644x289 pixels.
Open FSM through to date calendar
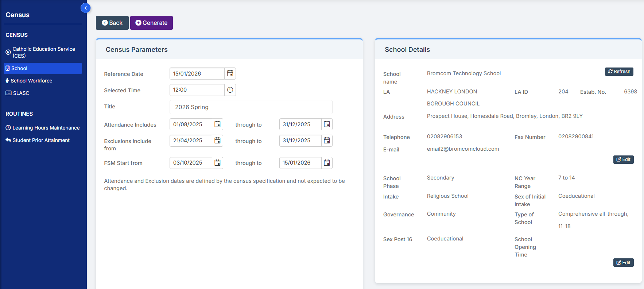tap(327, 163)
